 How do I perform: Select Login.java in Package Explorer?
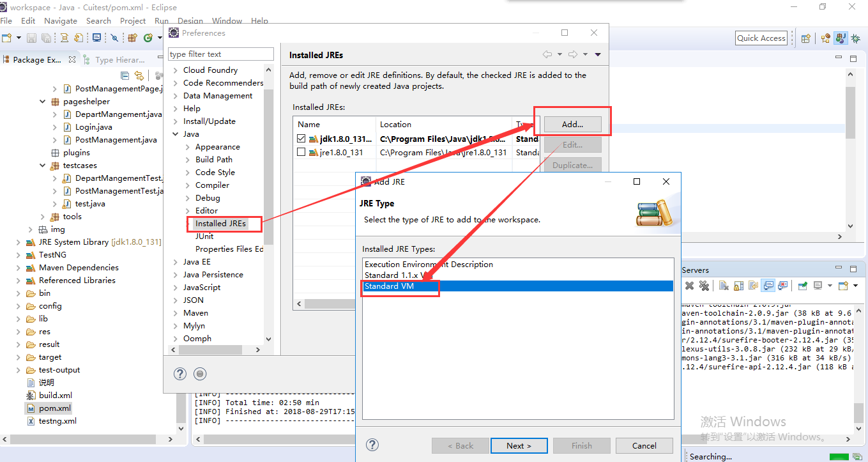pyautogui.click(x=87, y=127)
